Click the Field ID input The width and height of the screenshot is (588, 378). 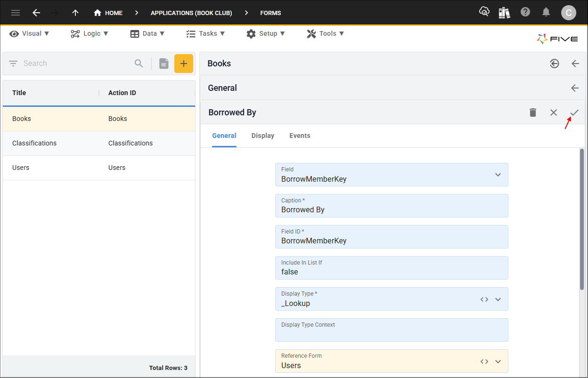point(392,237)
